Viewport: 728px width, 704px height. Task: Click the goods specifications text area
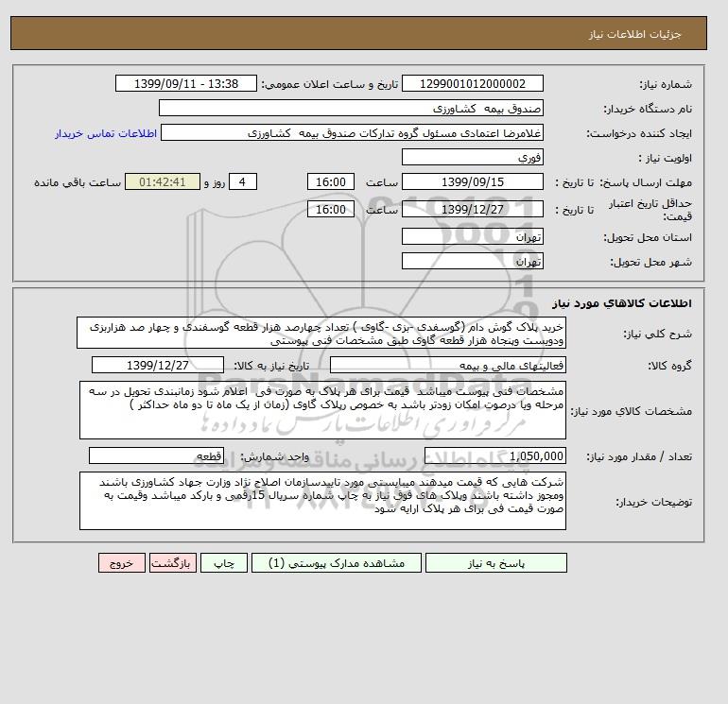pos(322,410)
